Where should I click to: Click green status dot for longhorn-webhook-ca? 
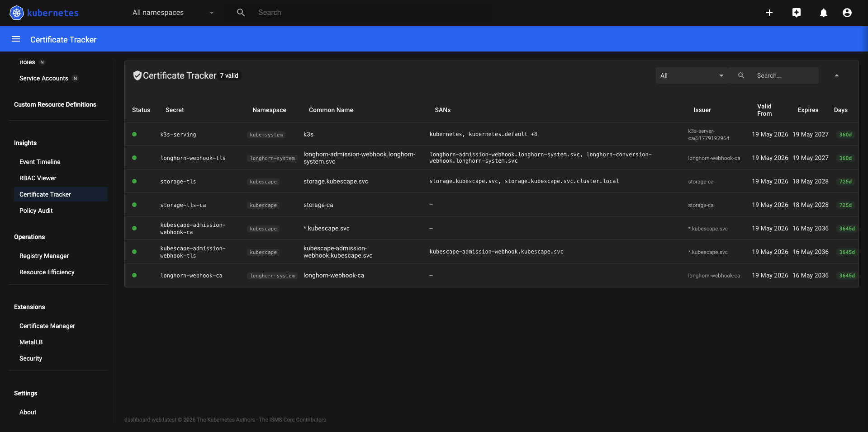click(134, 275)
